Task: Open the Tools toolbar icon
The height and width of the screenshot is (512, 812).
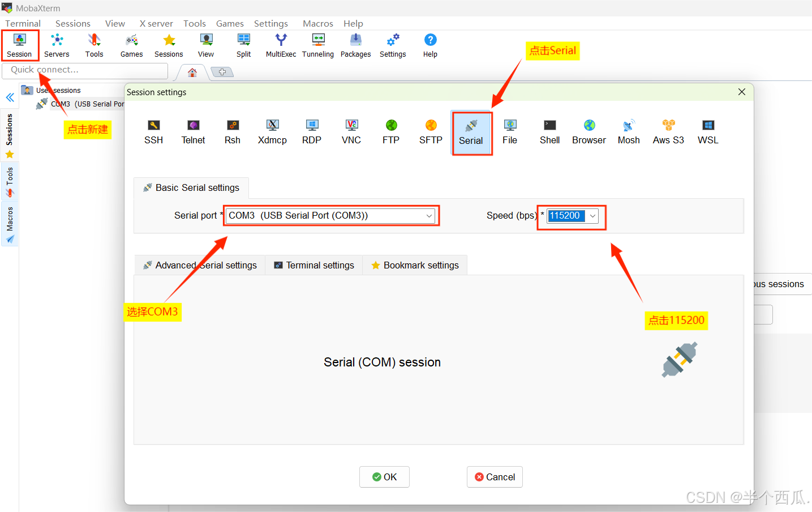Action: pos(94,45)
